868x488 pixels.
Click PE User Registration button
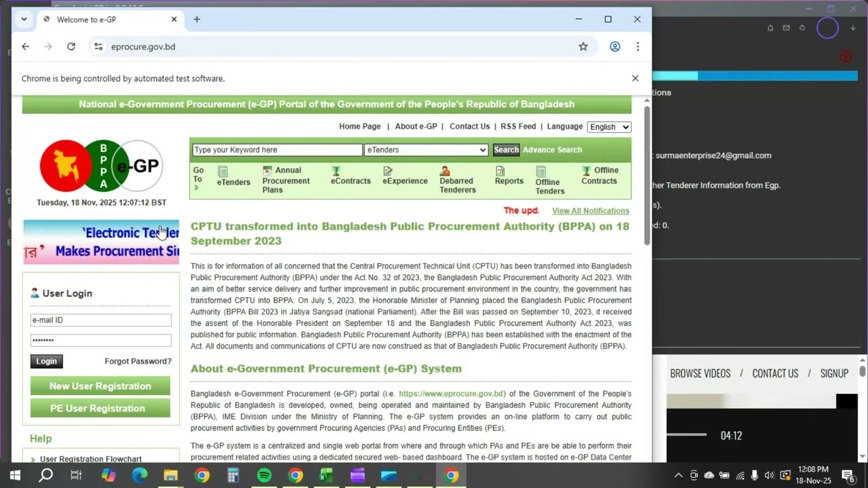click(x=100, y=408)
